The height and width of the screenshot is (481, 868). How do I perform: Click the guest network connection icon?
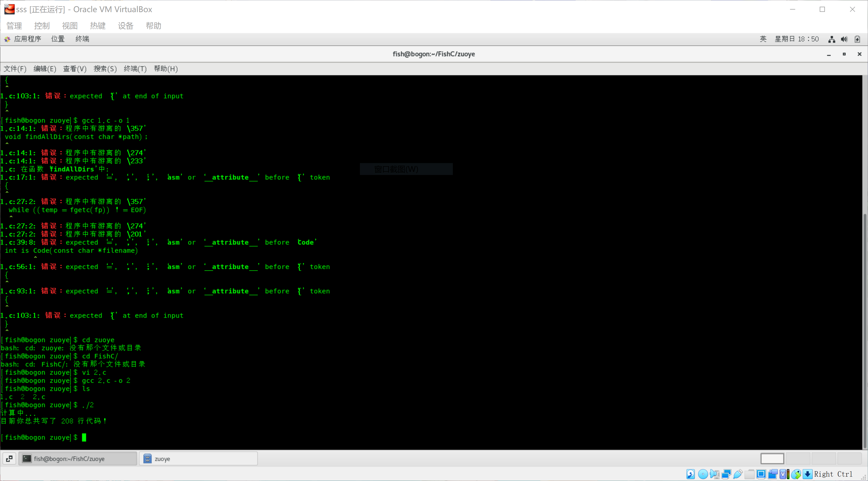point(832,39)
